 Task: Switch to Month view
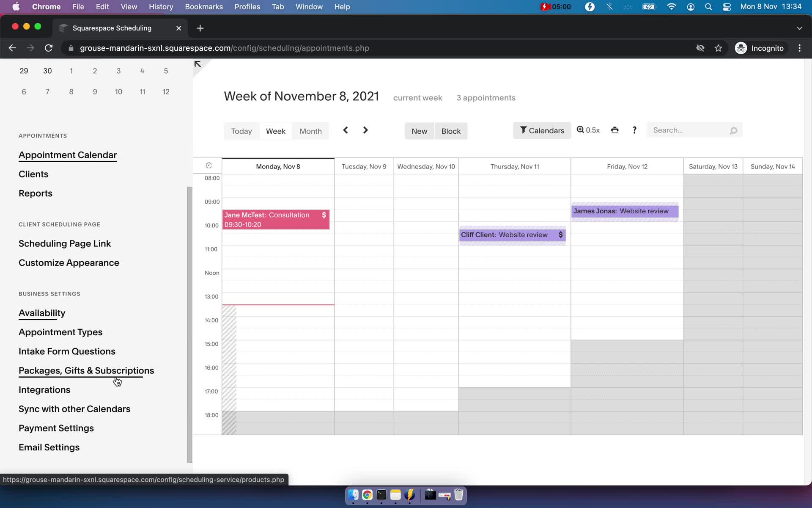tap(310, 131)
